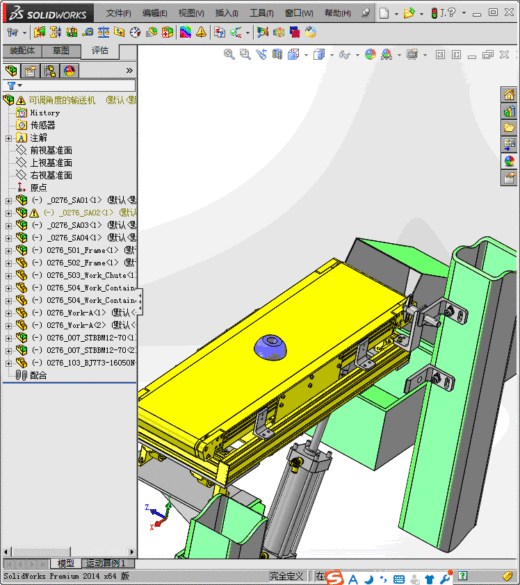This screenshot has height=585, width=520.
Task: Open the File Explorer folder task pane icon
Action: (x=509, y=128)
